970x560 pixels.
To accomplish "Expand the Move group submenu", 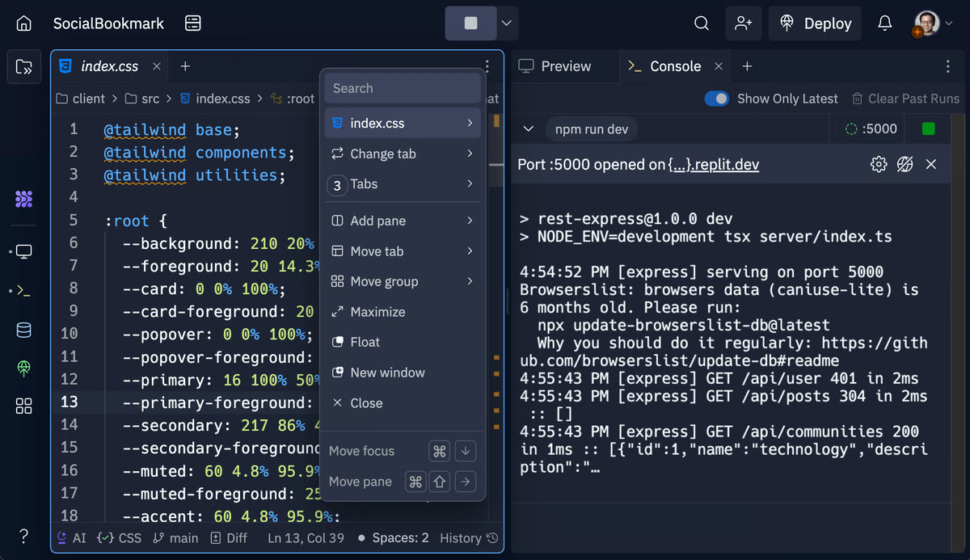I will tap(403, 281).
